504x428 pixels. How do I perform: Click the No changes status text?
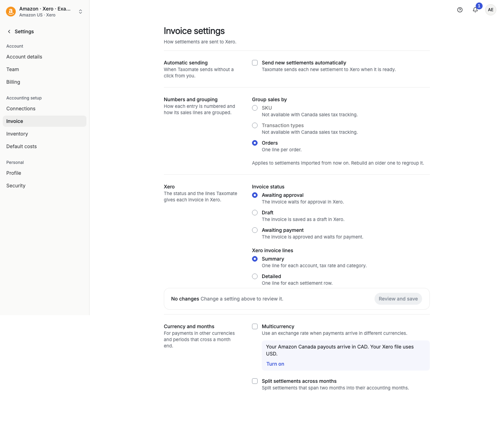[185, 299]
